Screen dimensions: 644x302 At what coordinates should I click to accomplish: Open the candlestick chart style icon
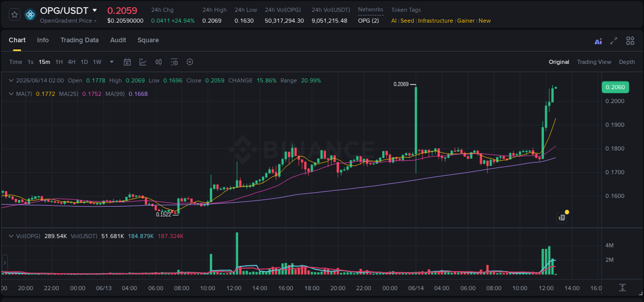click(159, 62)
